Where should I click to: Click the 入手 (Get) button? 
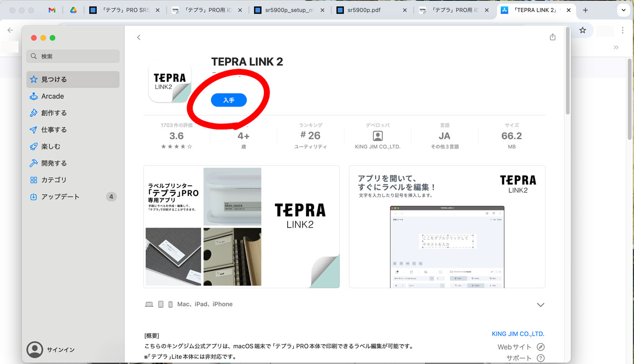coord(229,100)
